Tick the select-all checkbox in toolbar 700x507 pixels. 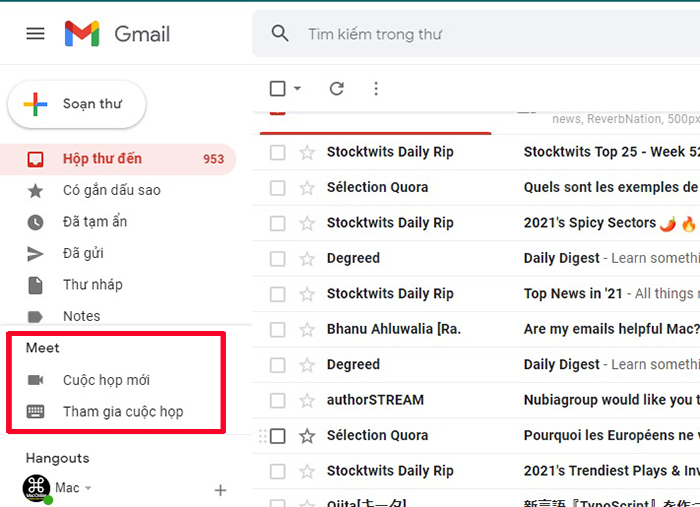coord(278,88)
